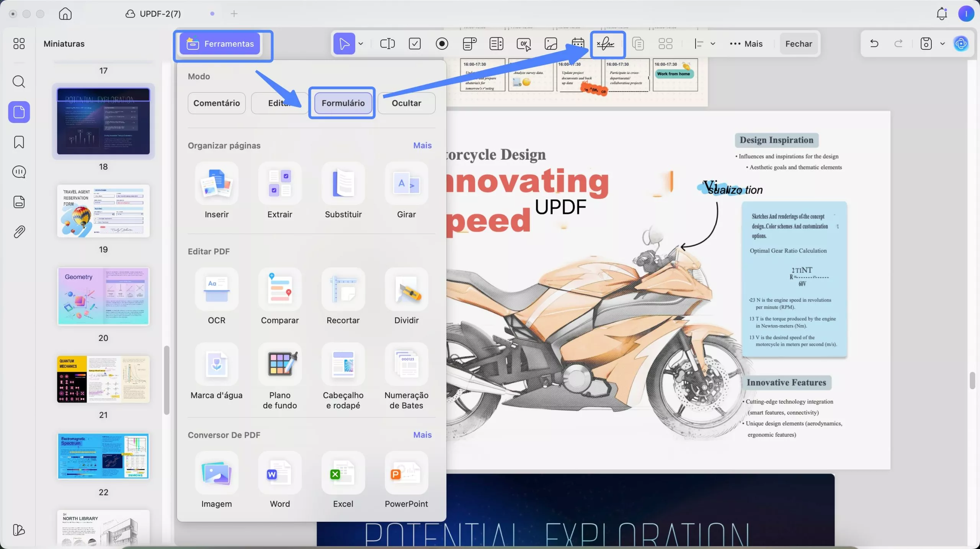
Task: Launch the Dividir tool
Action: tap(407, 297)
